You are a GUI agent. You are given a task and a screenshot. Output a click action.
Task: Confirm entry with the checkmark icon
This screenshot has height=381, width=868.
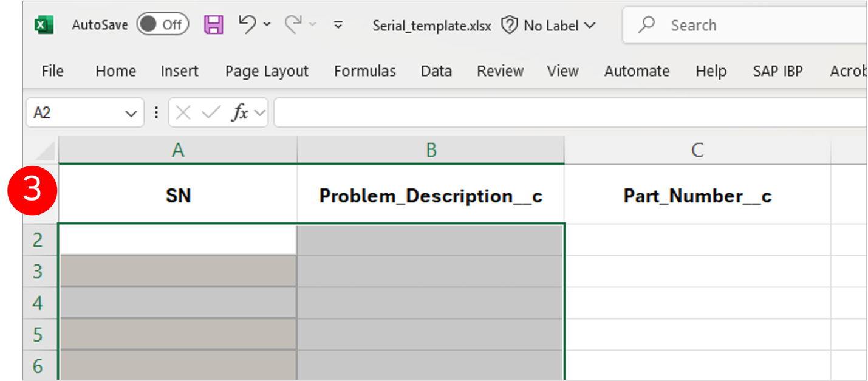pyautogui.click(x=211, y=112)
